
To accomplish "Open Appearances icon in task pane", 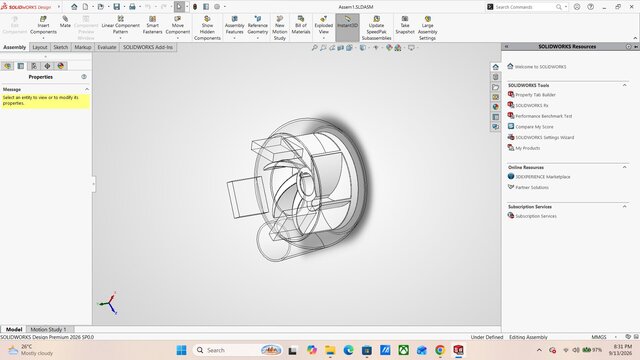I will coord(496,107).
